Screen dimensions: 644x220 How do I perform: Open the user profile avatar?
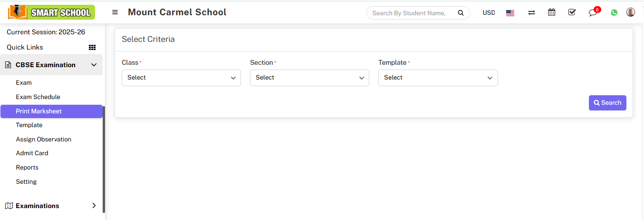click(x=630, y=12)
